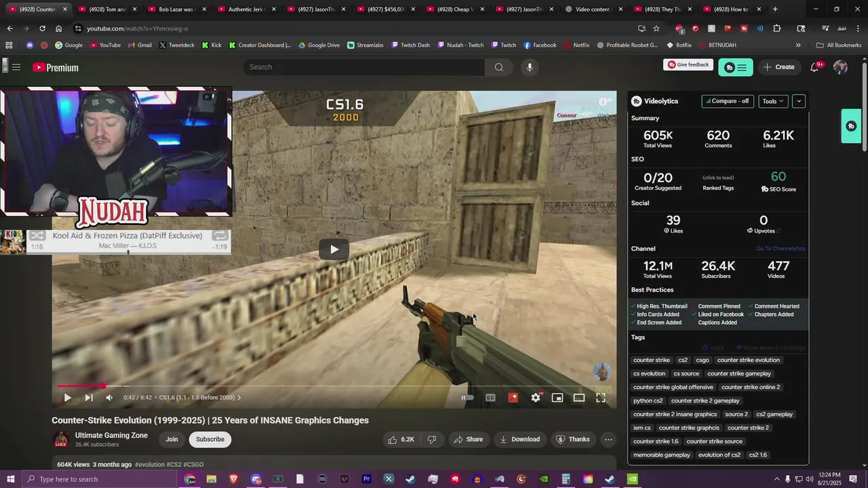The image size is (868, 488).
Task: Show hidden bookmarks with double chevron
Action: point(798,45)
